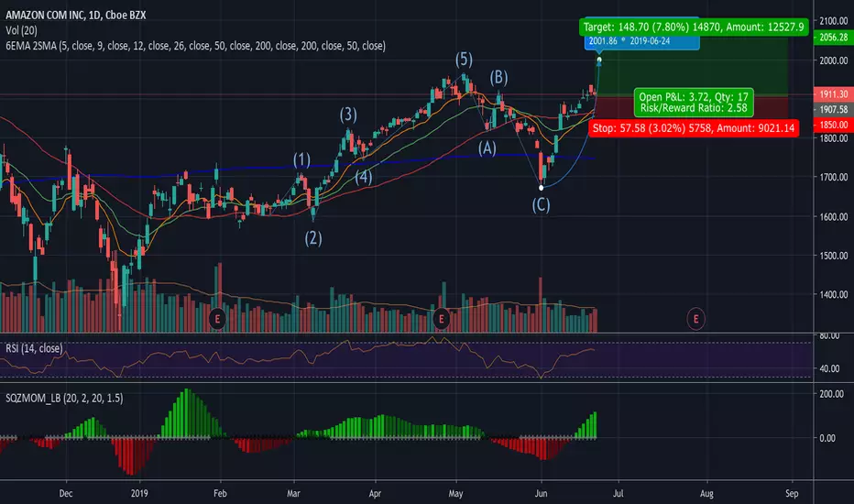The width and height of the screenshot is (854, 504).
Task: Select the wave label (5)
Action: [x=464, y=60]
